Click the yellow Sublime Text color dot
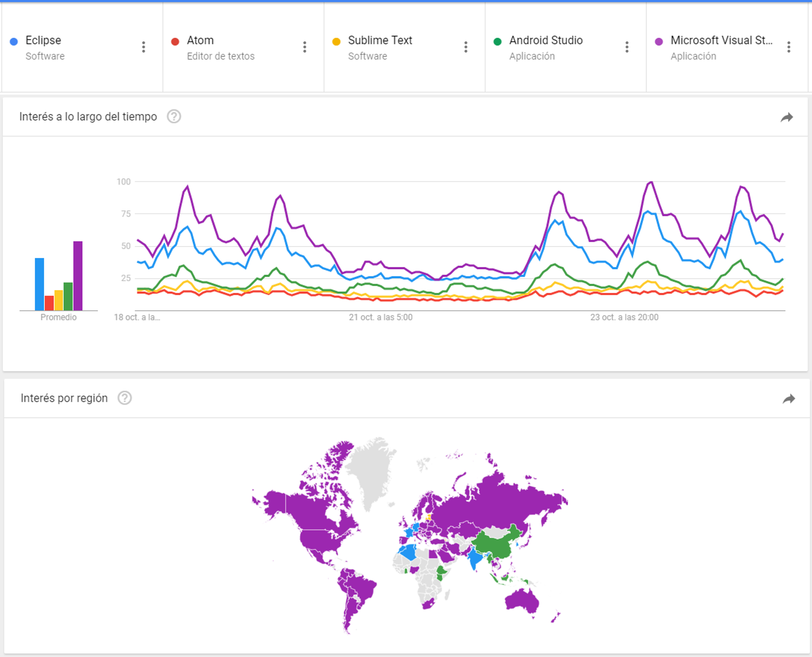Viewport: 812px width, 657px height. tap(336, 42)
